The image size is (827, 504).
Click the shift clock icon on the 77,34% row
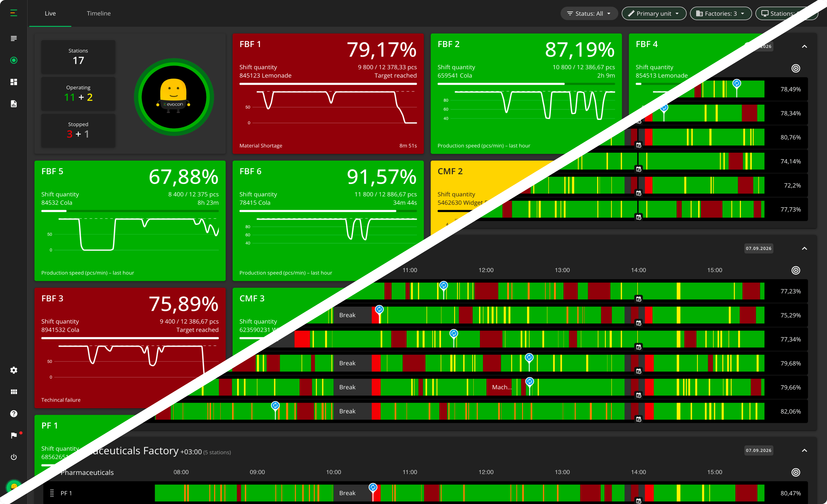pyautogui.click(x=639, y=347)
